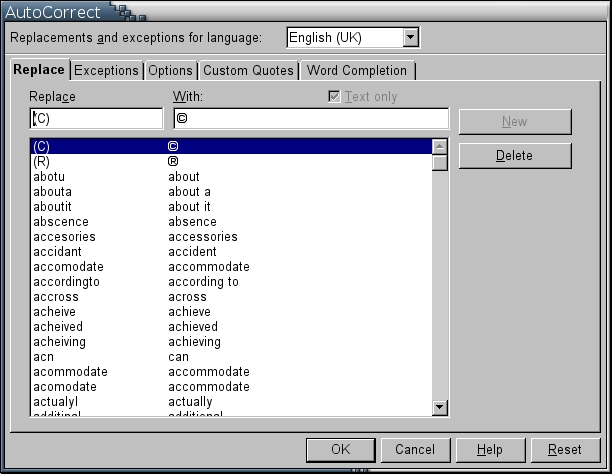Select the Word Completion tab

pos(357,71)
